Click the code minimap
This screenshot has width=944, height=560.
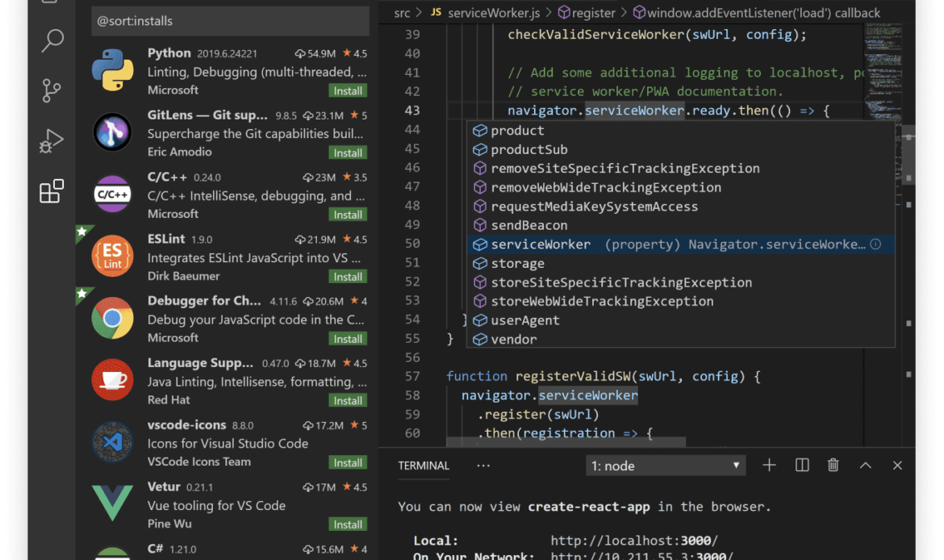pos(883,73)
